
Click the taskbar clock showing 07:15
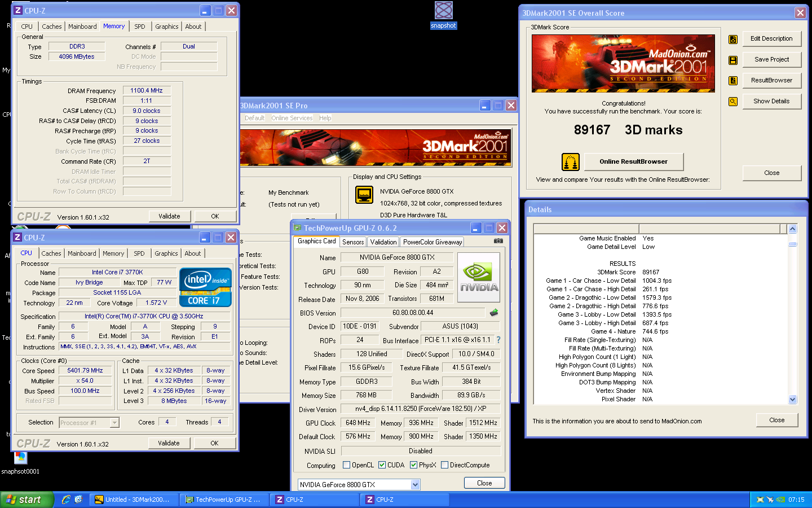point(796,500)
